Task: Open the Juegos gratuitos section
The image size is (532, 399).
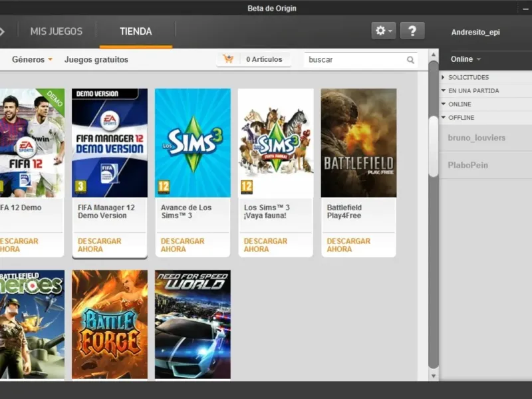Action: click(x=96, y=59)
